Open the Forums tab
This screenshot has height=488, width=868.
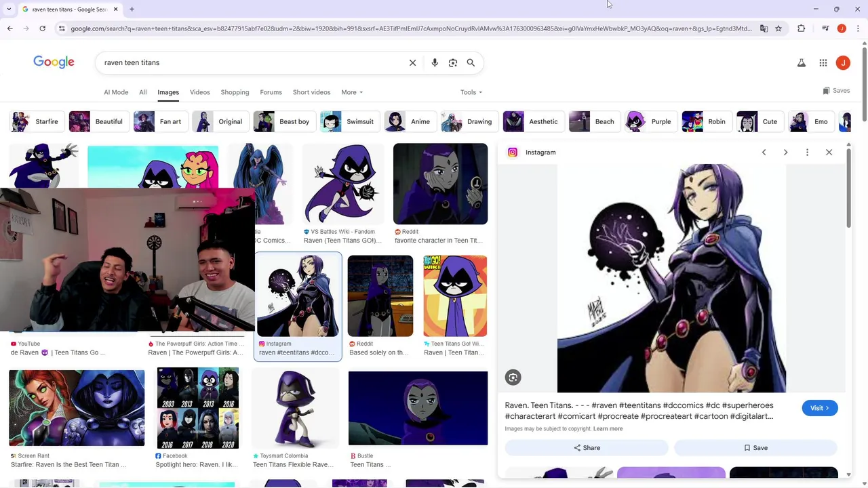coord(271,92)
